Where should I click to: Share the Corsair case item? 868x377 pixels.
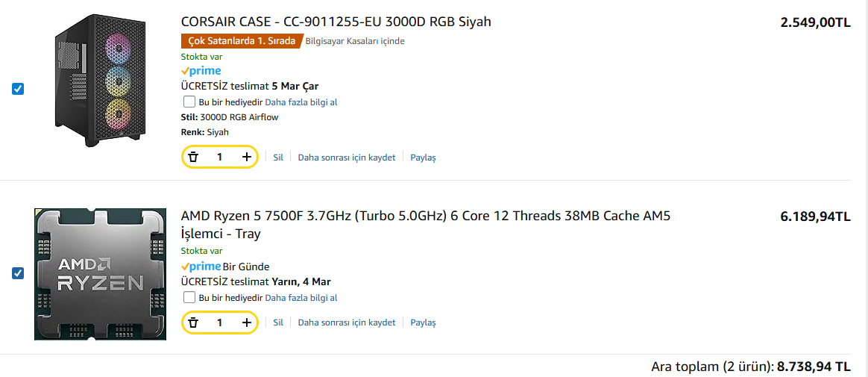point(423,158)
